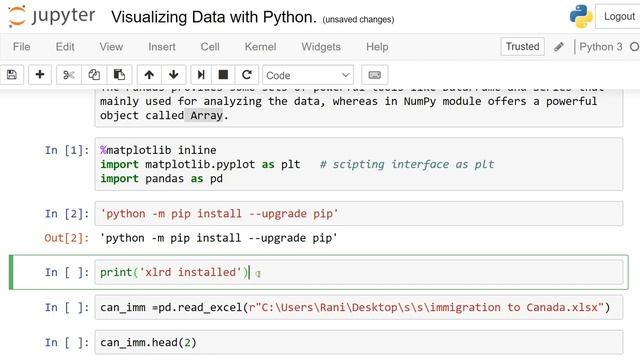Move the selected cell down

click(173, 75)
